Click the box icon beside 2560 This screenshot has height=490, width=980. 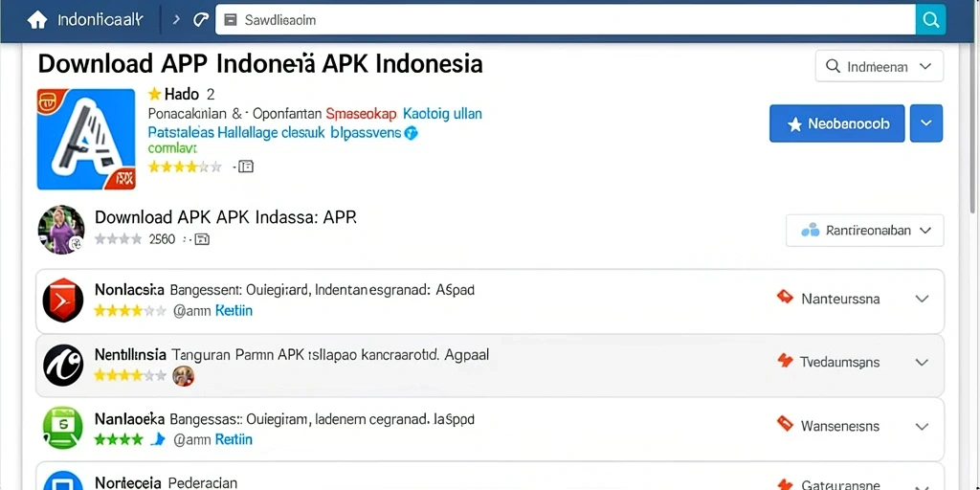(x=202, y=238)
